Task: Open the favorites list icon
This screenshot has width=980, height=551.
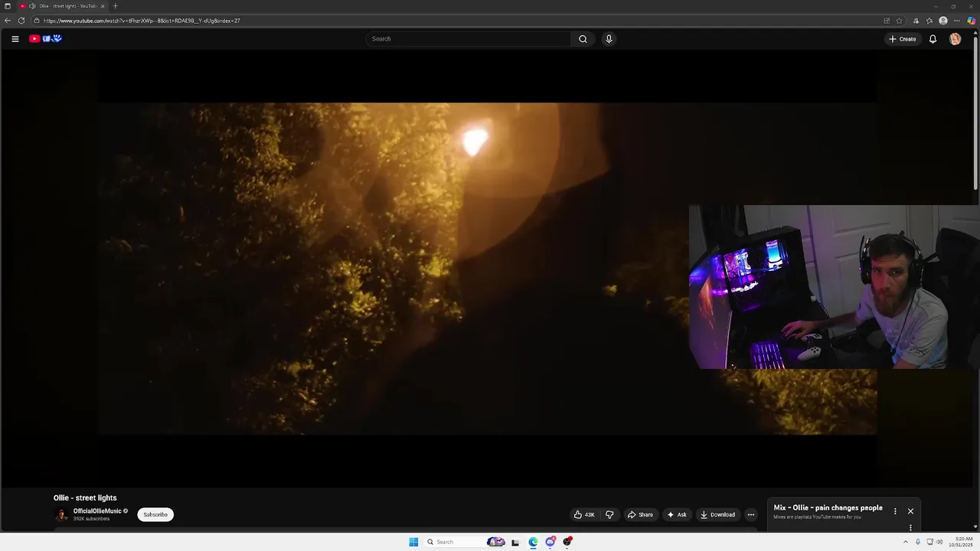Action: click(929, 21)
